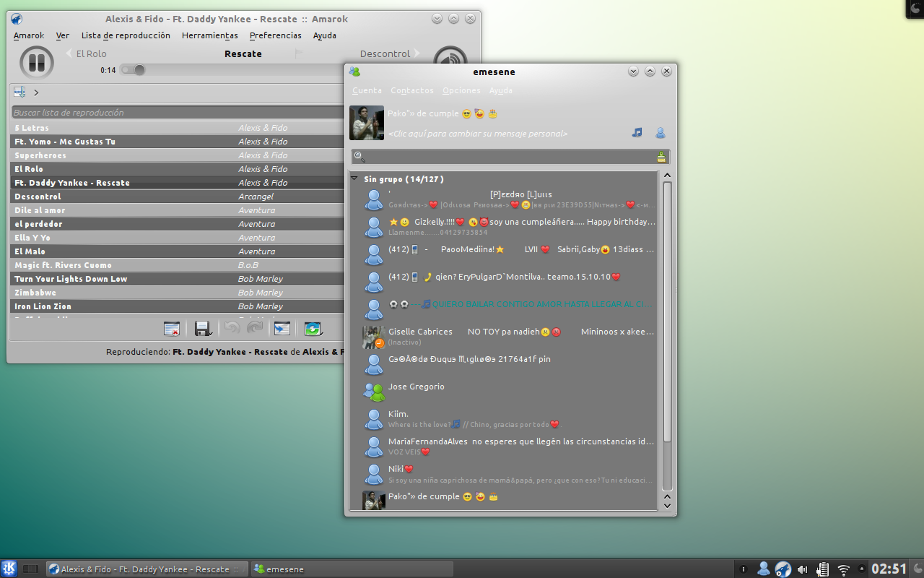Click the magnifier icon in the emesene search
This screenshot has height=578, width=924.
[x=359, y=157]
